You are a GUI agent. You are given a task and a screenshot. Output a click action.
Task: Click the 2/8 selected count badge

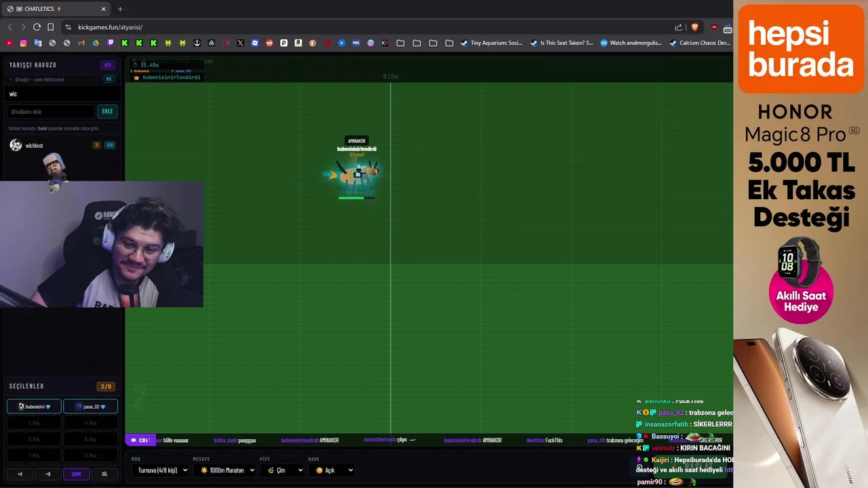tap(106, 386)
